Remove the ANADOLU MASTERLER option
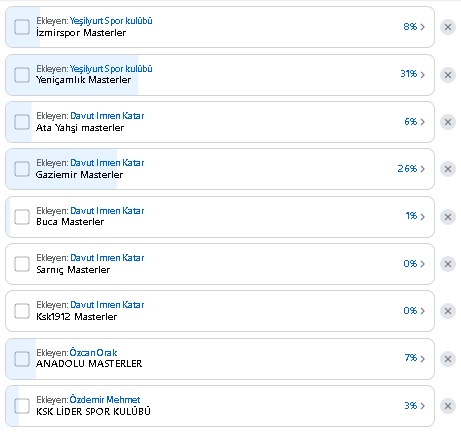 point(448,359)
